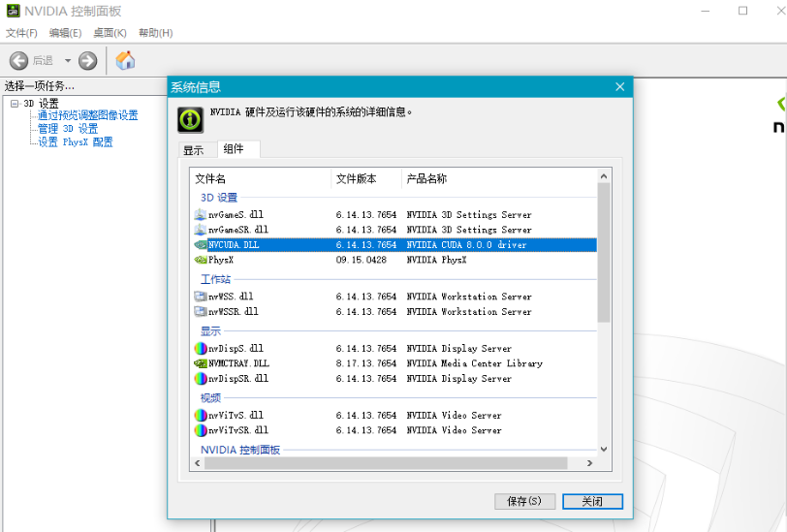787x532 pixels.
Task: Open the Home page icon
Action: 125,60
